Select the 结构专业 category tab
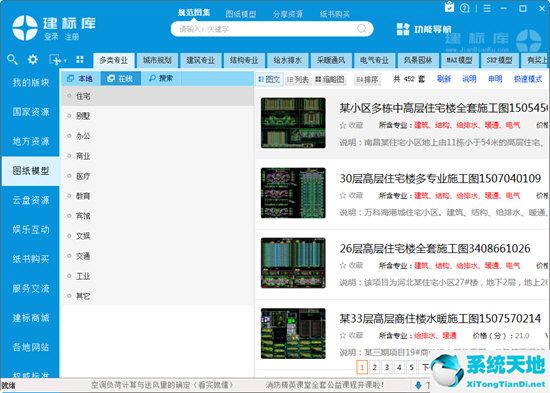550x393 pixels. pos(244,60)
